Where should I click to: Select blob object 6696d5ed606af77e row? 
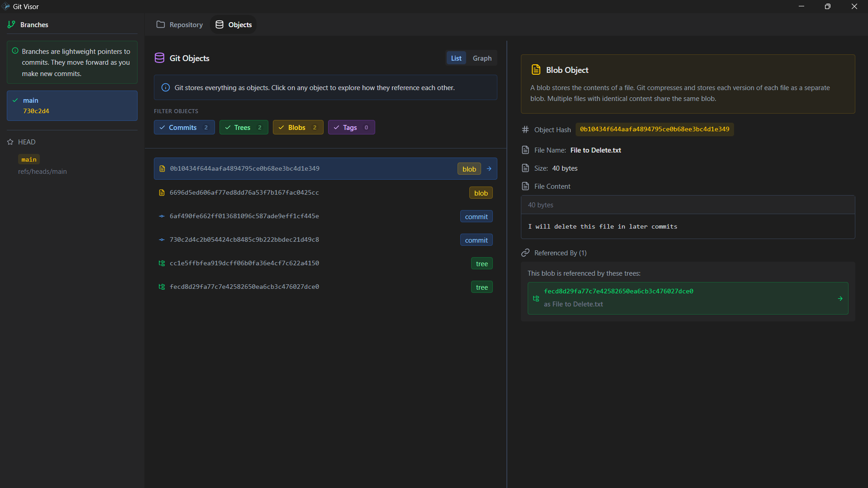pos(325,193)
